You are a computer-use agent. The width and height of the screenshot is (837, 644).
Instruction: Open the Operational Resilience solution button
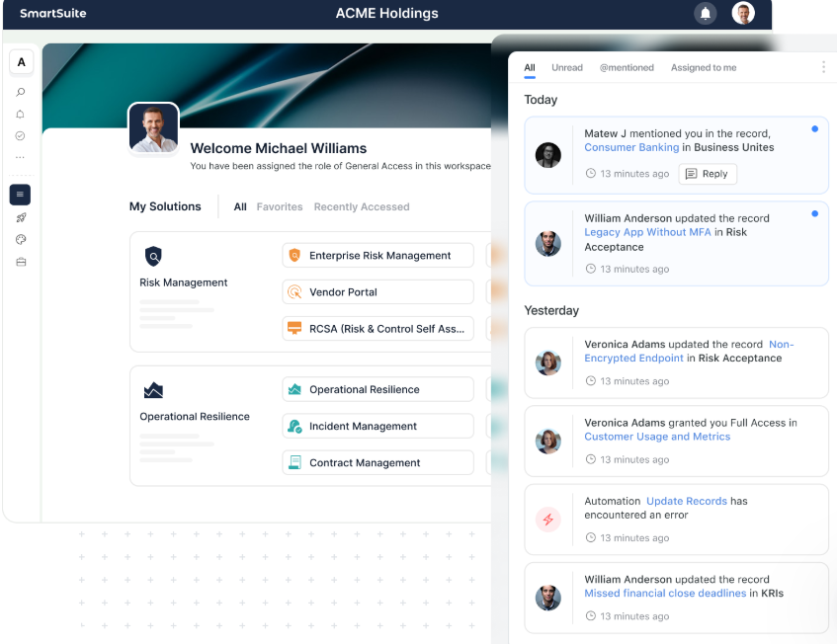tap(377, 389)
